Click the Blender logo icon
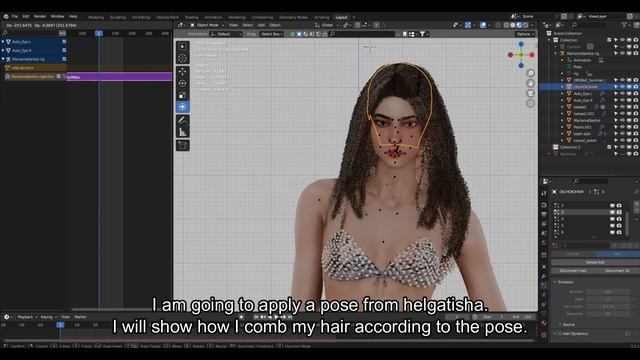The width and height of the screenshot is (640, 360). [x=6, y=16]
